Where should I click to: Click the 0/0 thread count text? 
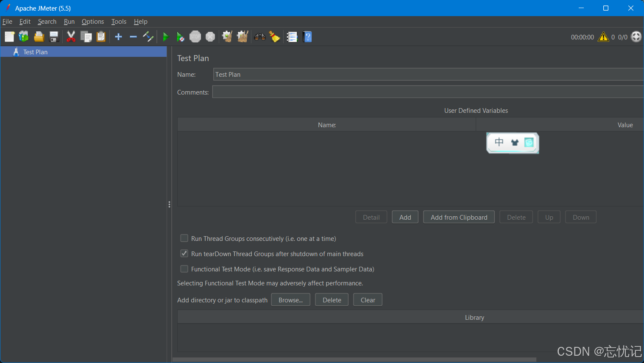coord(622,37)
